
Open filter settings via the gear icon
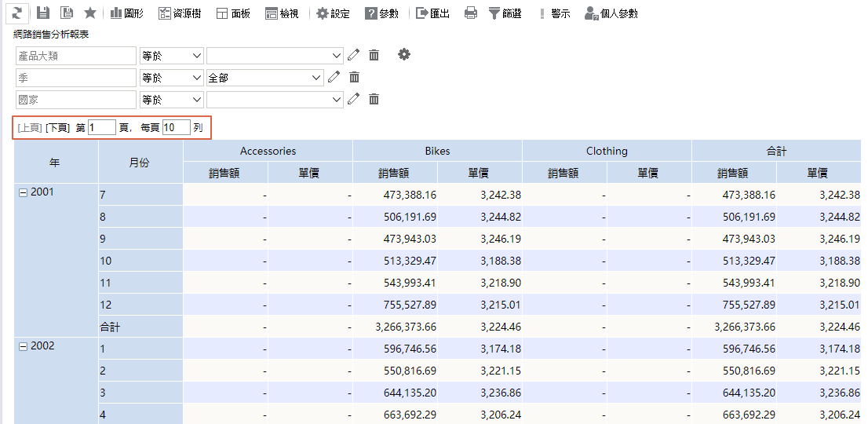point(404,55)
